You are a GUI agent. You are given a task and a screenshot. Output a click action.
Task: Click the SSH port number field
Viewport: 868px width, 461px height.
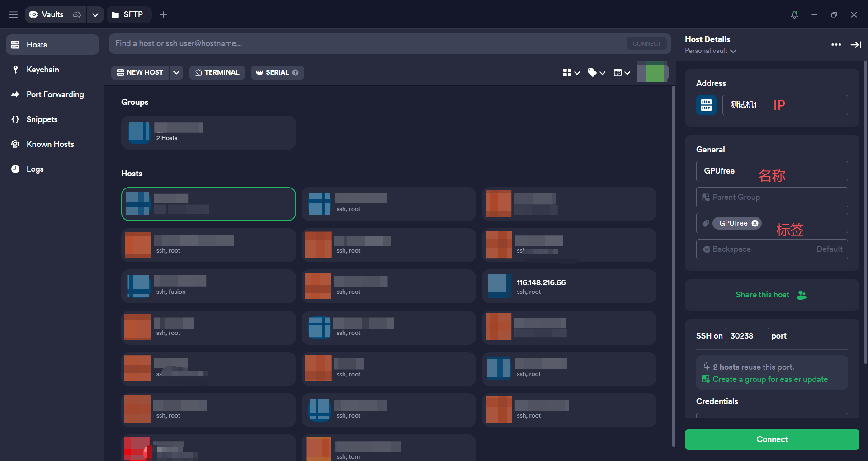pyautogui.click(x=746, y=336)
